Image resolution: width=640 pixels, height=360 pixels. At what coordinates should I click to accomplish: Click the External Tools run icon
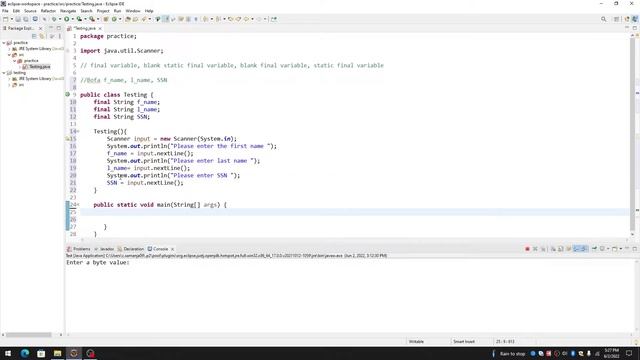[92, 19]
